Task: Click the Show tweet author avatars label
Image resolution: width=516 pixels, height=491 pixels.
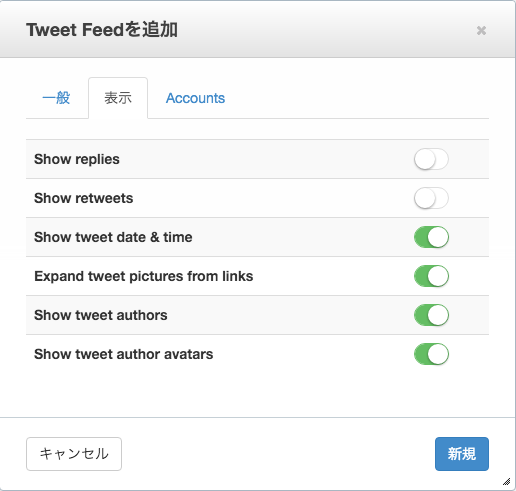Action: [x=124, y=354]
